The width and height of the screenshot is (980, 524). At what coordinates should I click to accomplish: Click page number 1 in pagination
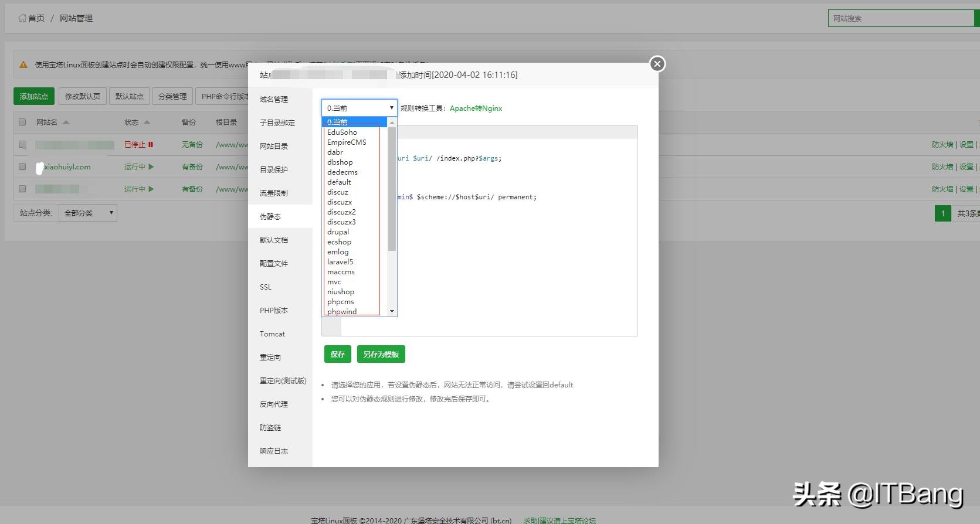point(943,213)
